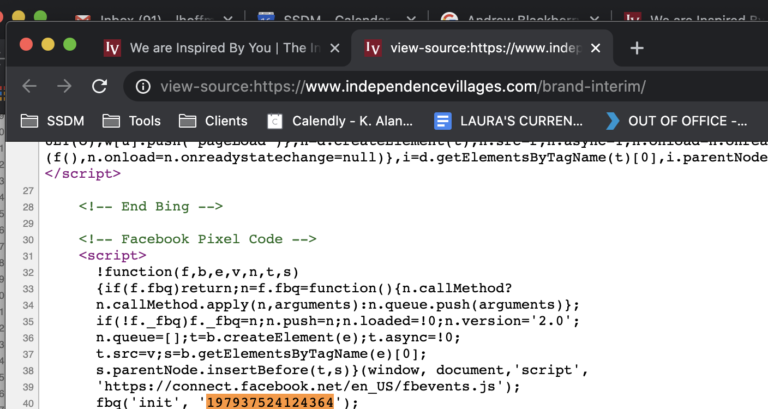The width and height of the screenshot is (768, 409).
Task: Click the blue chevron OUT OF OFFICE icon
Action: 612,121
